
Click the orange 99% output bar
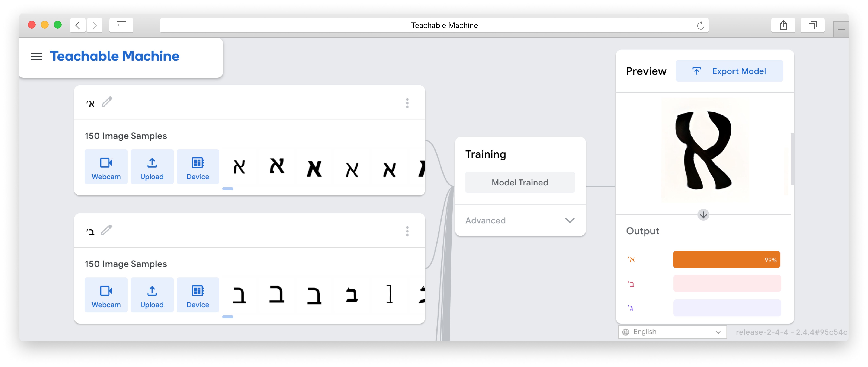[x=726, y=260]
